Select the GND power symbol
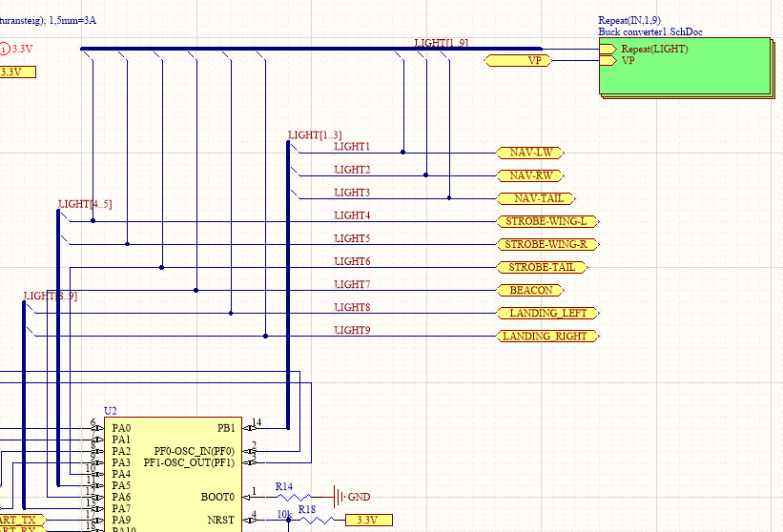The image size is (783, 532). click(x=352, y=497)
